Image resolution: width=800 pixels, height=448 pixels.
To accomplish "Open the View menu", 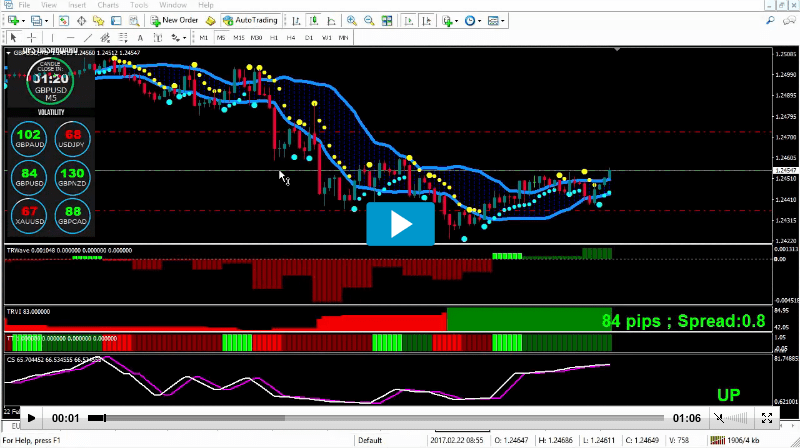I will tap(48, 5).
